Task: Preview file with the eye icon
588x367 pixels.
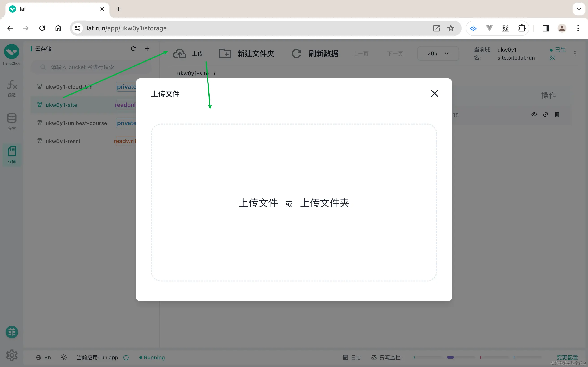Action: pyautogui.click(x=534, y=114)
